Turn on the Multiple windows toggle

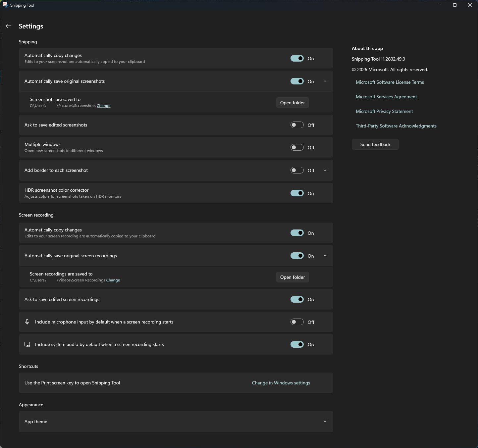click(297, 147)
